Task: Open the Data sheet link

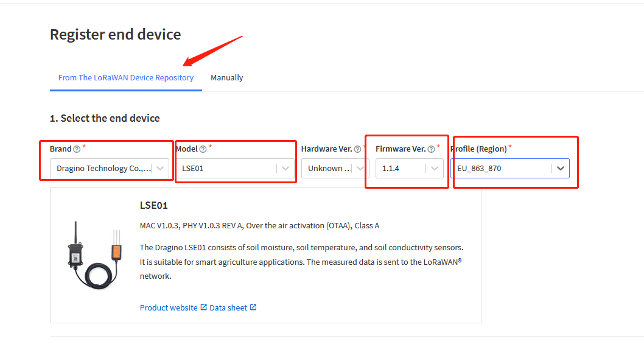Action: point(228,307)
